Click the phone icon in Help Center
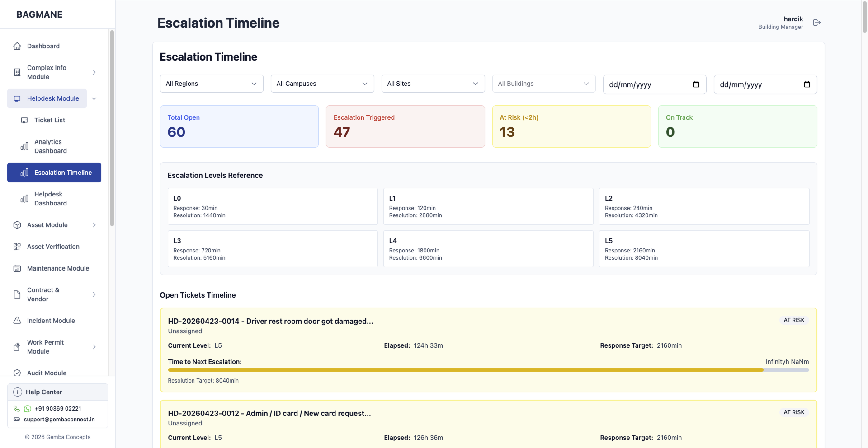This screenshot has width=868, height=448. pos(17,409)
